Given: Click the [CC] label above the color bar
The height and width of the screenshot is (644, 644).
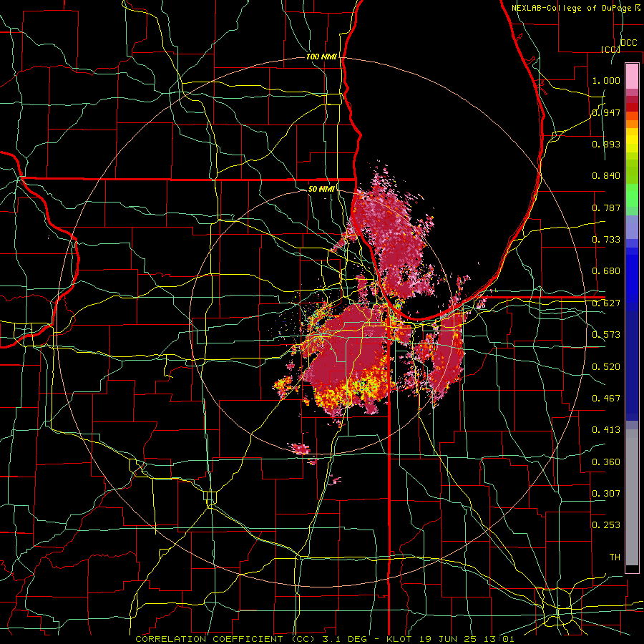Looking at the screenshot, I should coord(610,49).
